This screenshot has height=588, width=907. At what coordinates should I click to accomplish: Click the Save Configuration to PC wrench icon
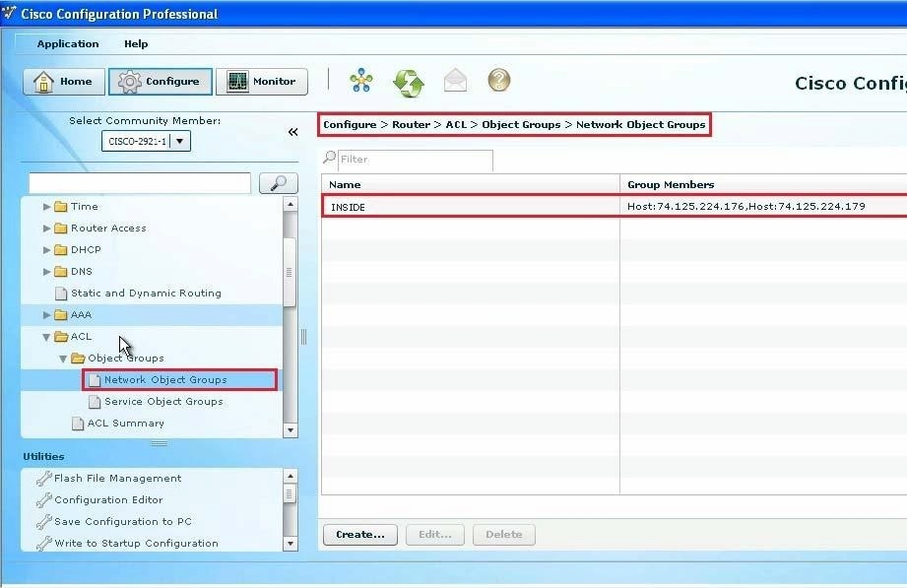(44, 521)
